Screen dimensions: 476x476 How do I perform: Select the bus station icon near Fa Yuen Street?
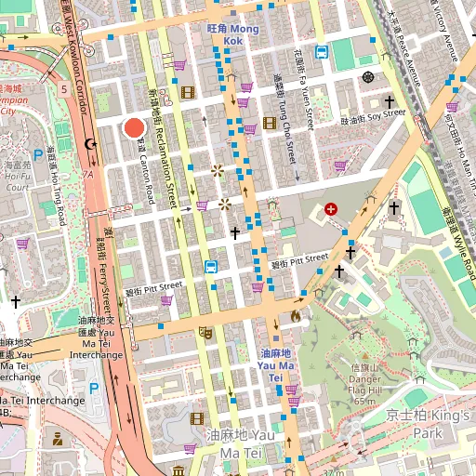pyautogui.click(x=322, y=52)
